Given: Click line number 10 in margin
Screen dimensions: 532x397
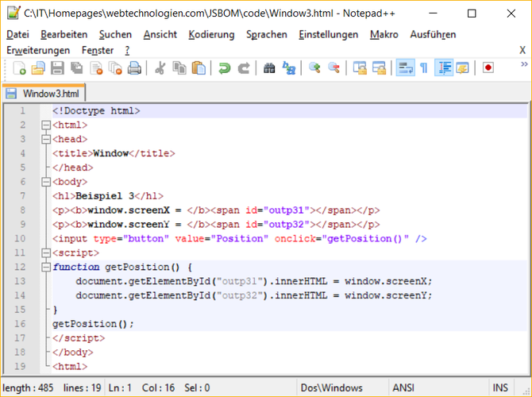Looking at the screenshot, I should pyautogui.click(x=20, y=238).
